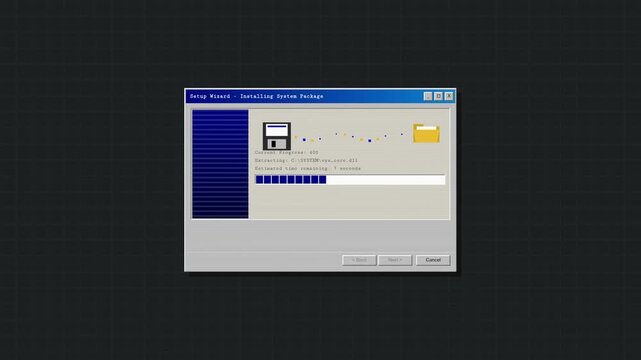Click the 'Estimated time remaining' line
Viewport: 641px width, 360px height.
pos(308,168)
